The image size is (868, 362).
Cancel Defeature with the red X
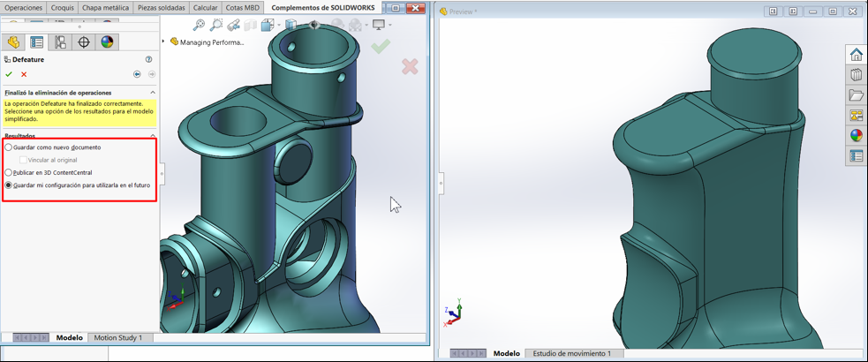[24, 74]
